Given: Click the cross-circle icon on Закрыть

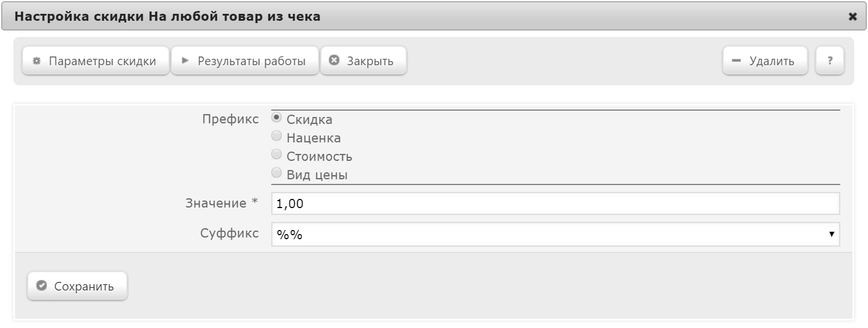Looking at the screenshot, I should pyautogui.click(x=334, y=61).
